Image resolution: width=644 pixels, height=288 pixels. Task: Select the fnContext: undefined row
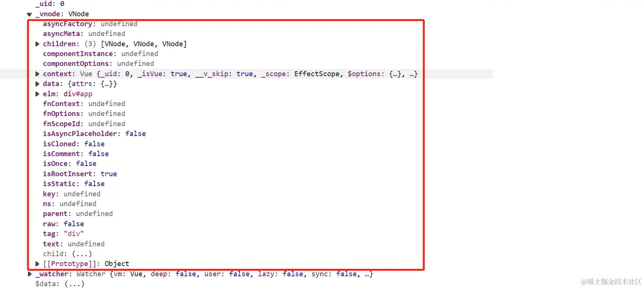coord(84,104)
